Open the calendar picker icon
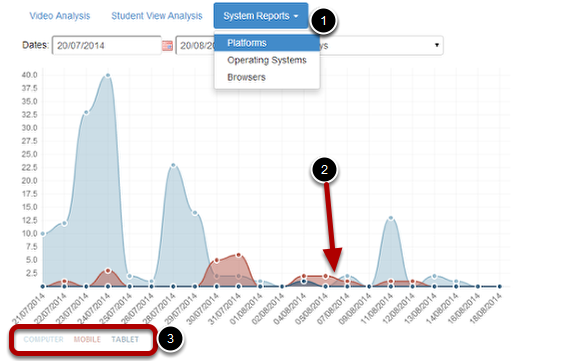 167,46
